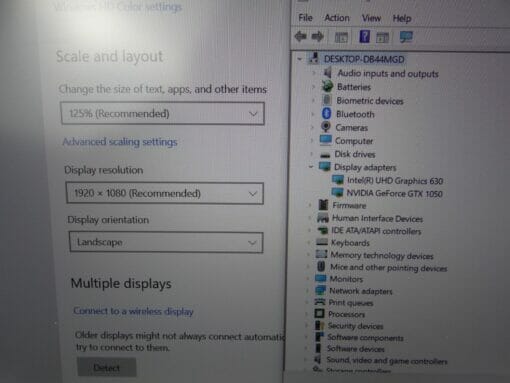Open the 125% (Recommended) scale dropdown
510x383 pixels.
click(163, 113)
